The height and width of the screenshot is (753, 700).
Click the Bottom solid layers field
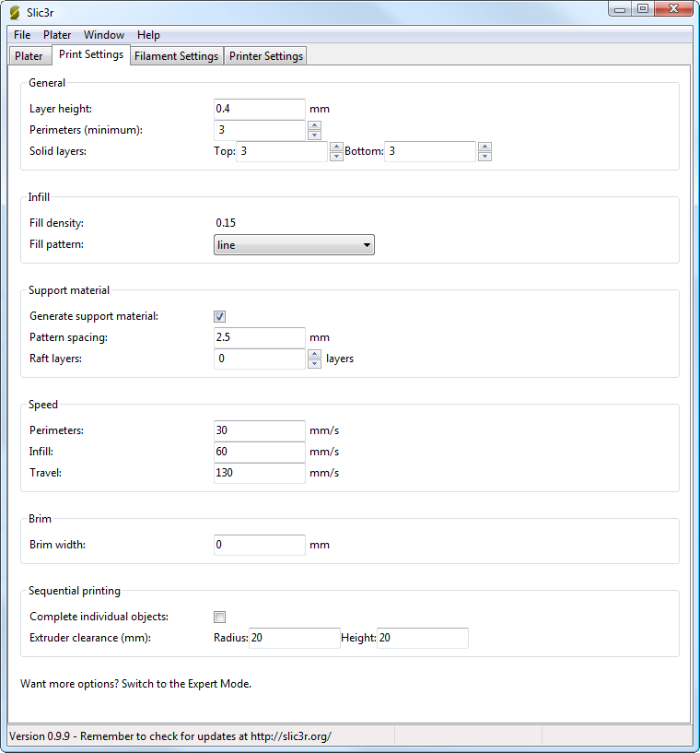[x=430, y=151]
